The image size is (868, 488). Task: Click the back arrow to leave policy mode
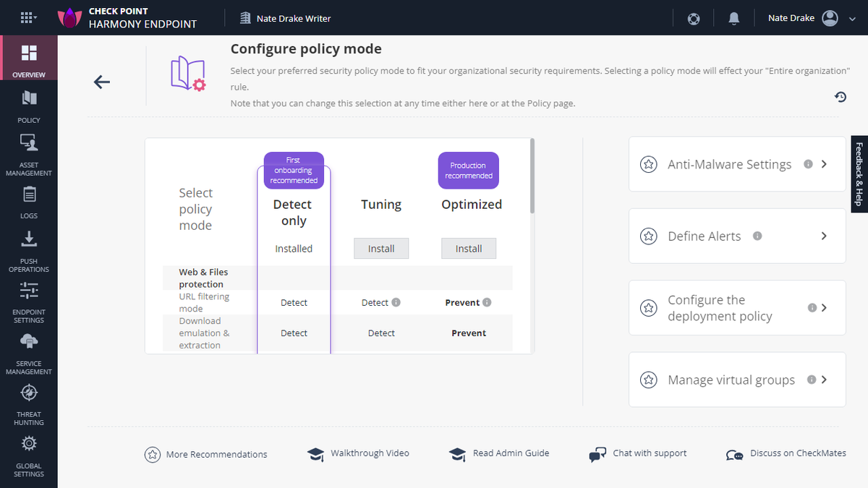click(x=101, y=82)
